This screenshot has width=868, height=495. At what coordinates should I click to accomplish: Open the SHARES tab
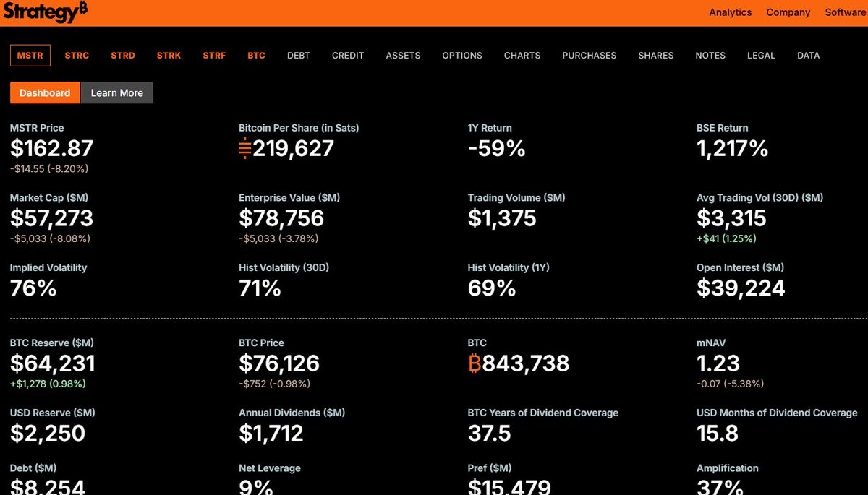pyautogui.click(x=656, y=56)
